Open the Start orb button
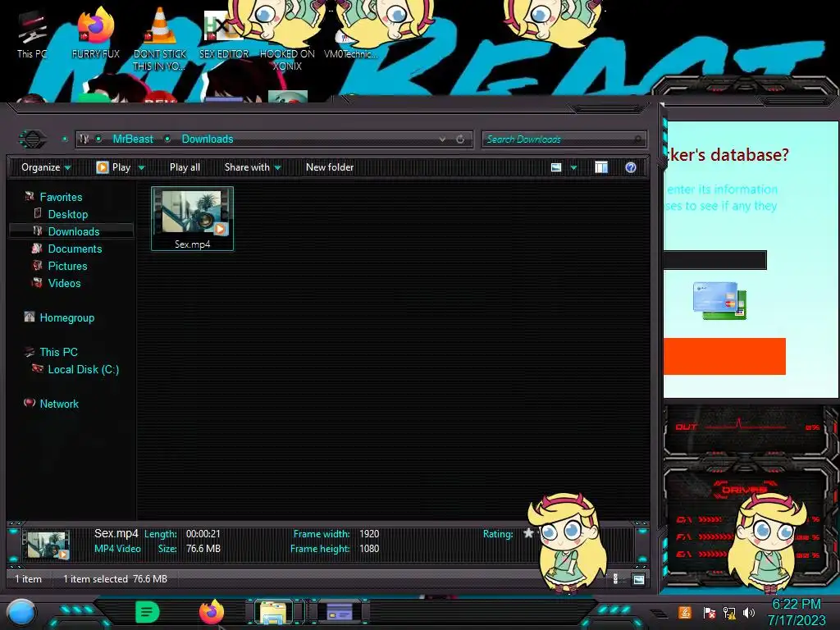840x630 pixels. click(x=21, y=612)
